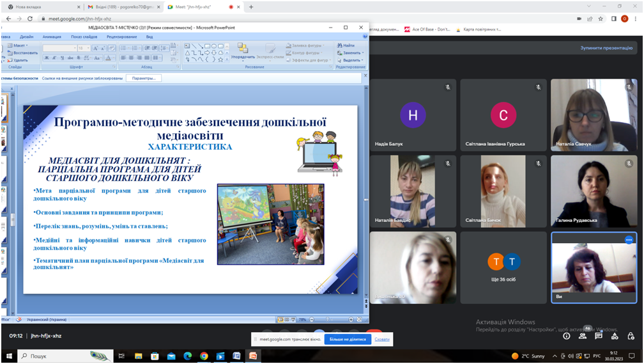Switch to slide sorter view icon
Viewport: 644px width, 364px height.
point(287,320)
